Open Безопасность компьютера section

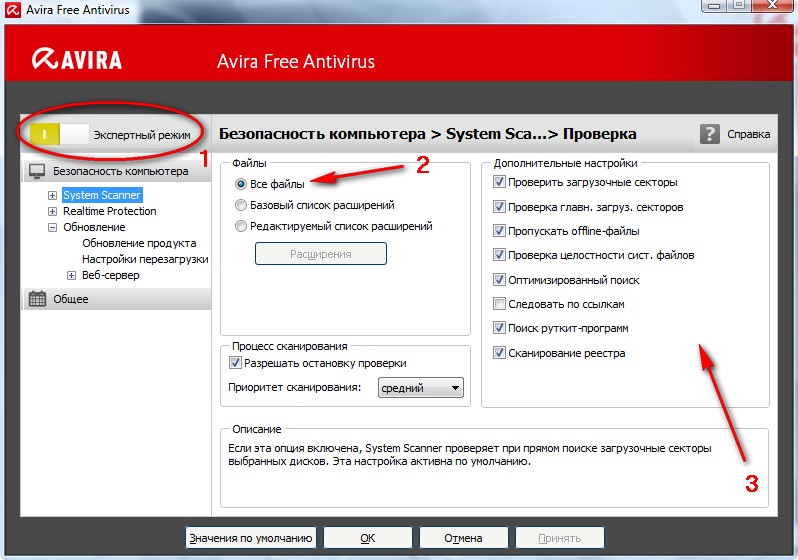tap(117, 172)
